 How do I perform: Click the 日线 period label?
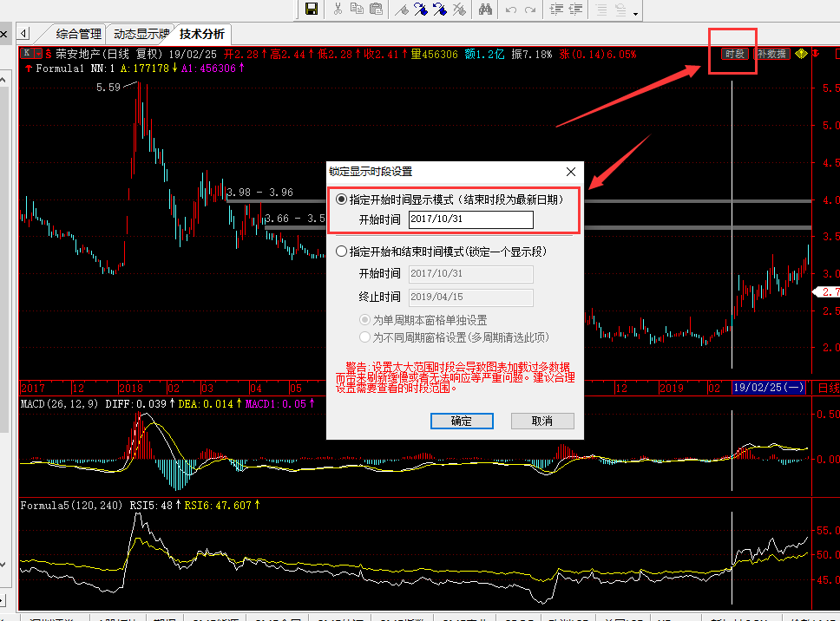pos(828,389)
